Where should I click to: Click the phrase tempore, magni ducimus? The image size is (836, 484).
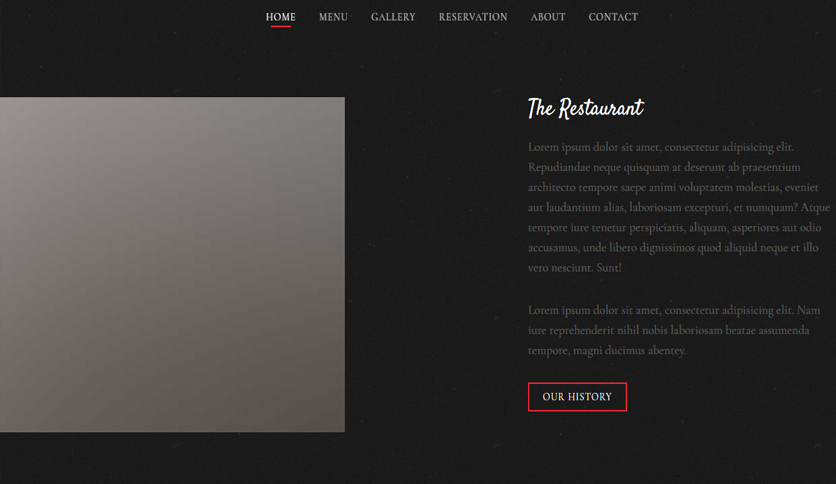586,351
